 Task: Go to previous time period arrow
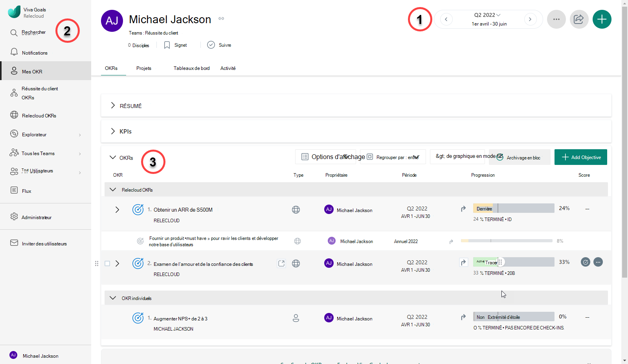tap(446, 19)
